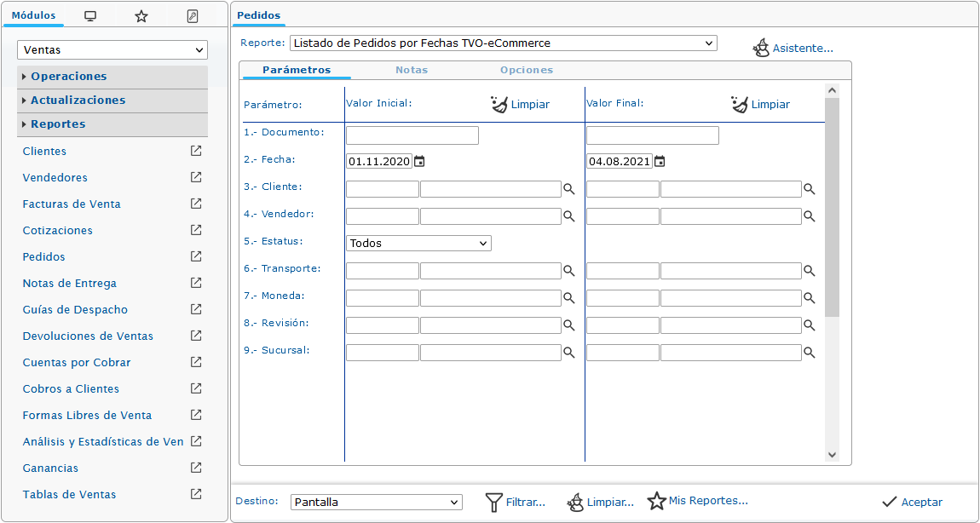Click initial Moneda code input field
This screenshot has height=523, width=980.
(x=383, y=298)
